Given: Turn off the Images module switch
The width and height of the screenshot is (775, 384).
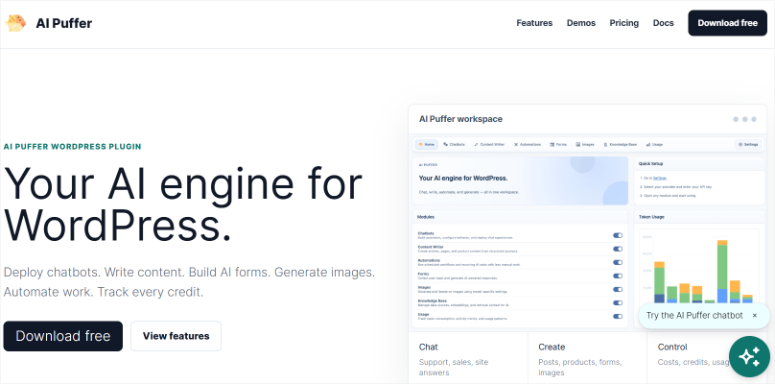Looking at the screenshot, I should click(617, 289).
